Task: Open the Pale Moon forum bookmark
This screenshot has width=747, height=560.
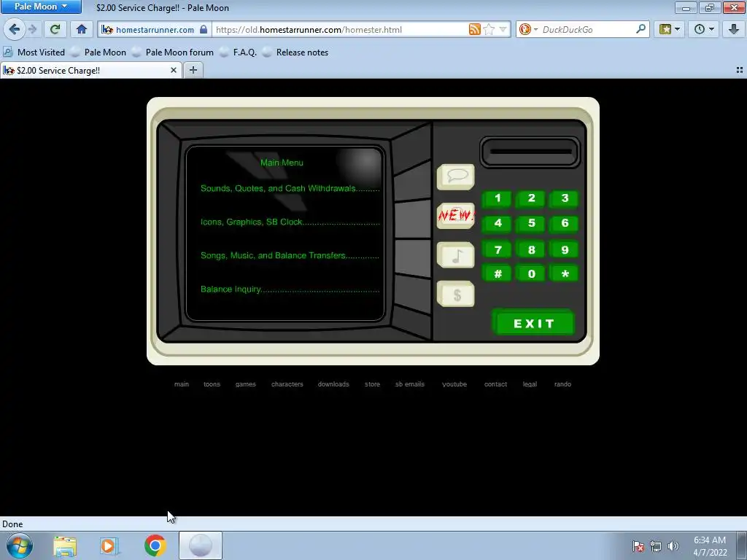Action: [x=173, y=52]
